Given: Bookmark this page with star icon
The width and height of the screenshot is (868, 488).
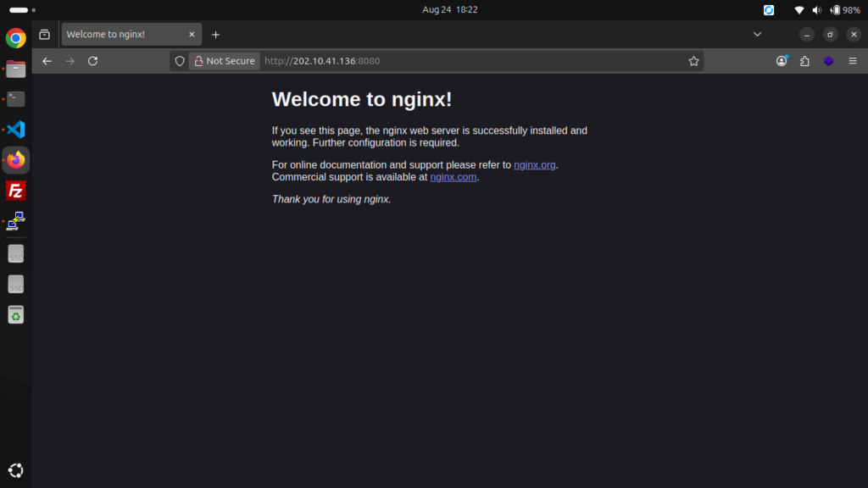Looking at the screenshot, I should [x=693, y=61].
